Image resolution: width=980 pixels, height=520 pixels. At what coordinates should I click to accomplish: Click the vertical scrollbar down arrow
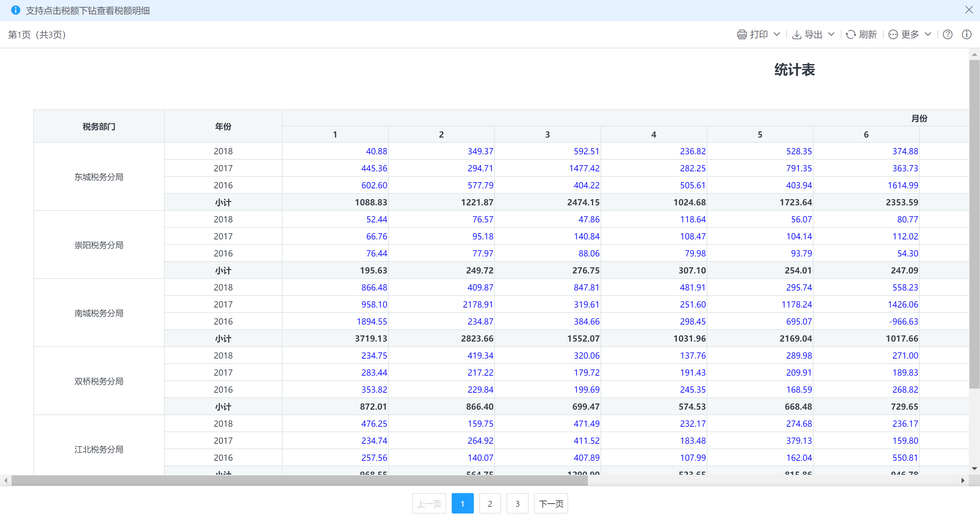pyautogui.click(x=974, y=469)
